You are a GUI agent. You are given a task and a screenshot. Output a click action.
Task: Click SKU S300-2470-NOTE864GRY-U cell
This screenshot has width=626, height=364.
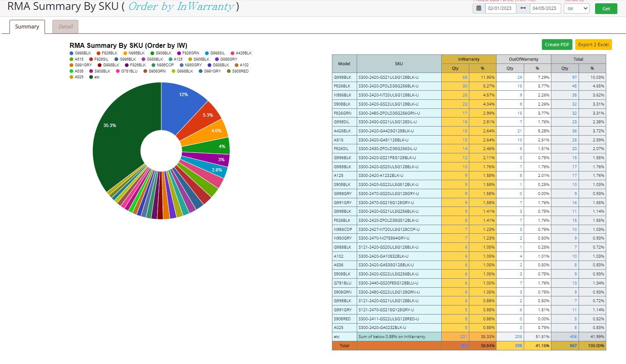399,238
